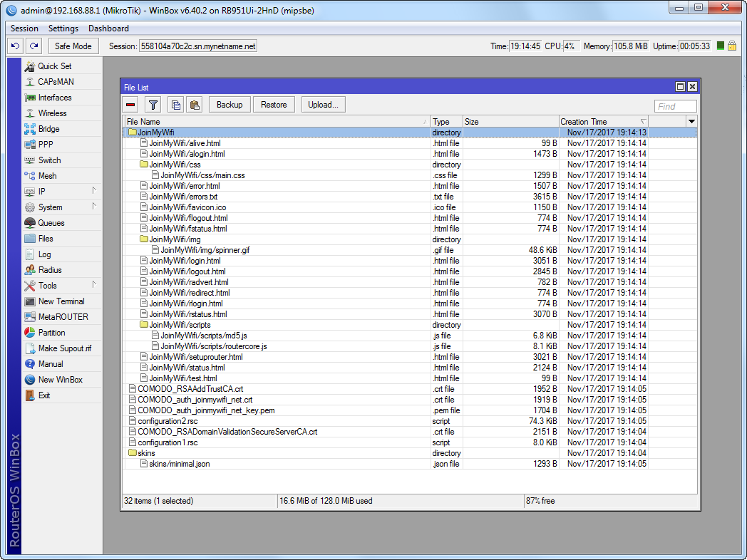Open the Wireless menu
The width and height of the screenshot is (747, 560).
pos(62,113)
